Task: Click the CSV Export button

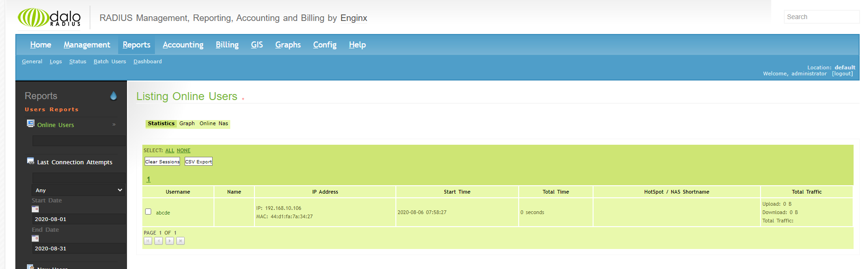Action: tap(199, 161)
